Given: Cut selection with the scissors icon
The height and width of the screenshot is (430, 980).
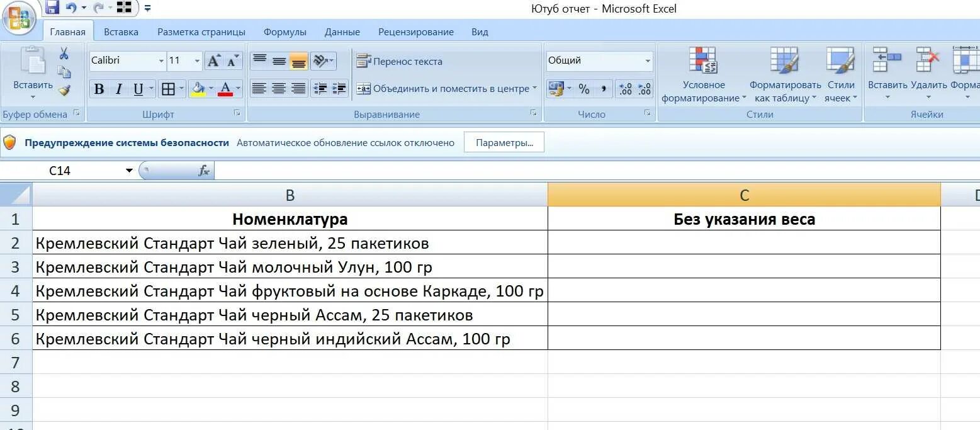Looking at the screenshot, I should coord(64,54).
